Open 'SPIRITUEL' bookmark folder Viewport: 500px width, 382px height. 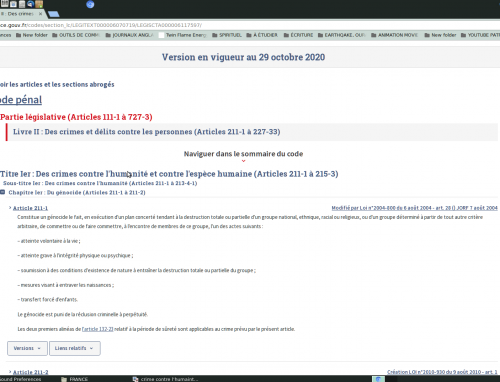point(227,35)
